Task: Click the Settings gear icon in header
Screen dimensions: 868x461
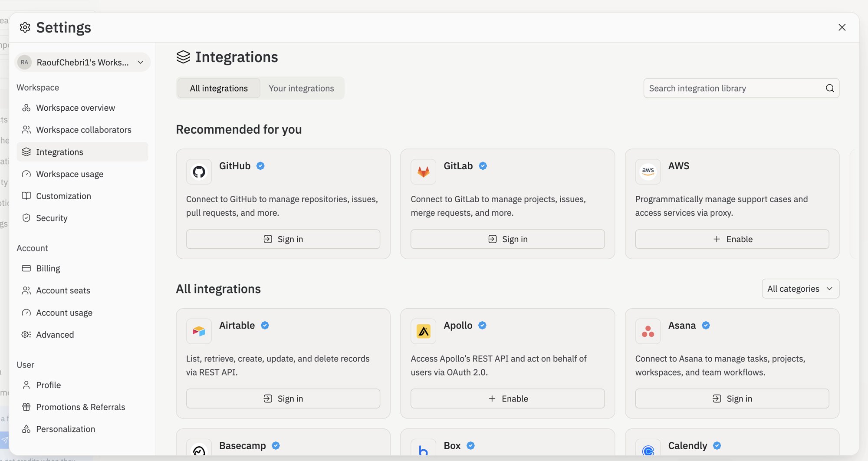Action: pyautogui.click(x=25, y=27)
